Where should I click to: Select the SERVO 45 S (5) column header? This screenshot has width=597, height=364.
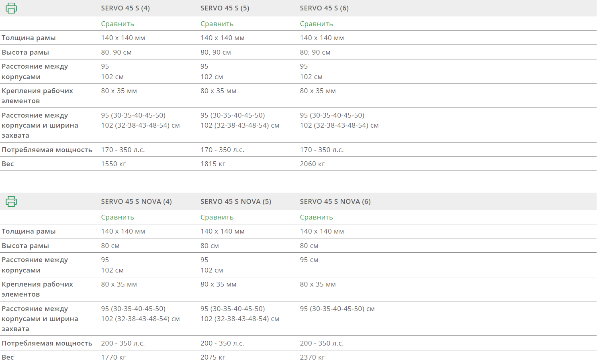tap(225, 8)
